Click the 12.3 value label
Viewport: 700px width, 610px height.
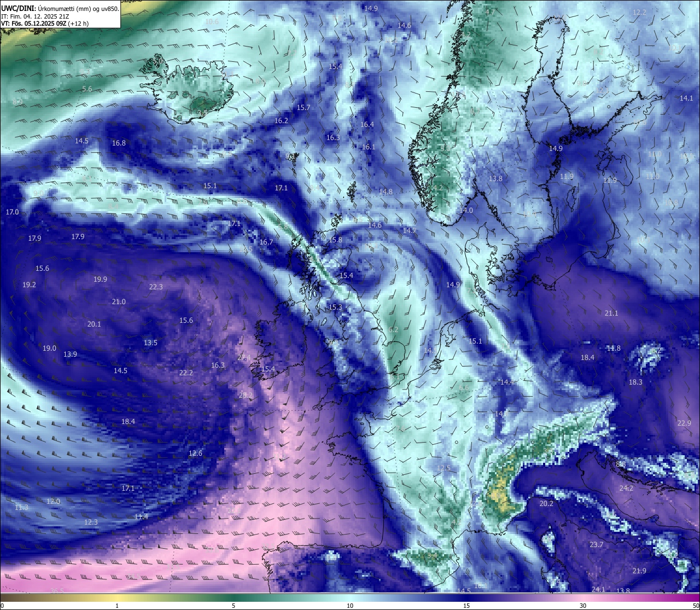click(x=91, y=522)
